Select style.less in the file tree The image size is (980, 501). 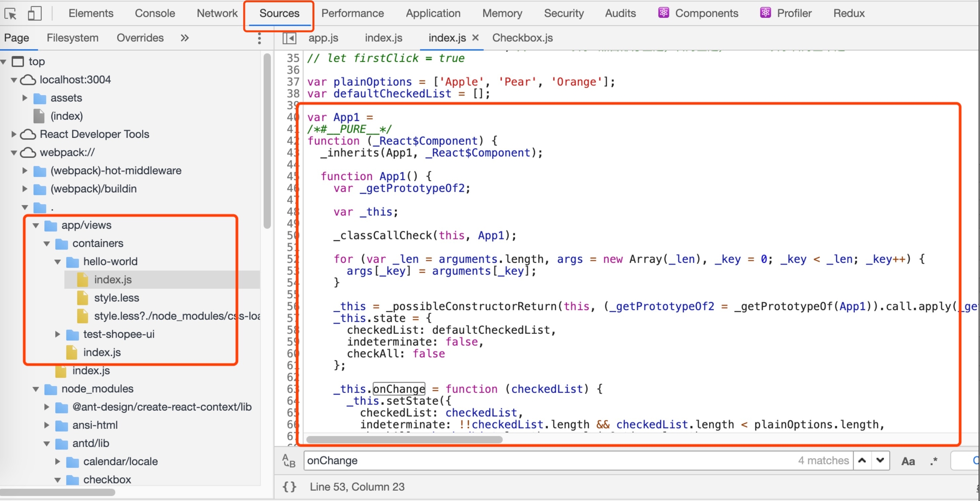117,298
